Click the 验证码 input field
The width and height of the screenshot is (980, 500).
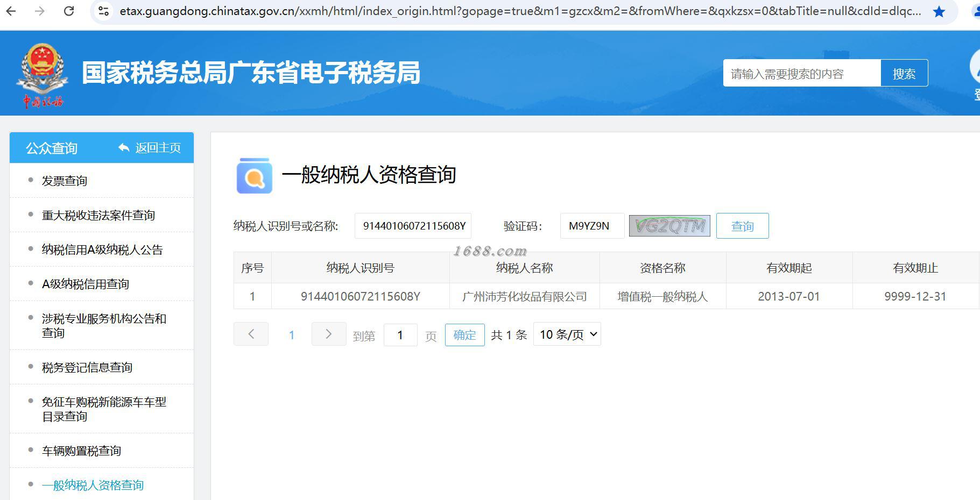tap(592, 226)
